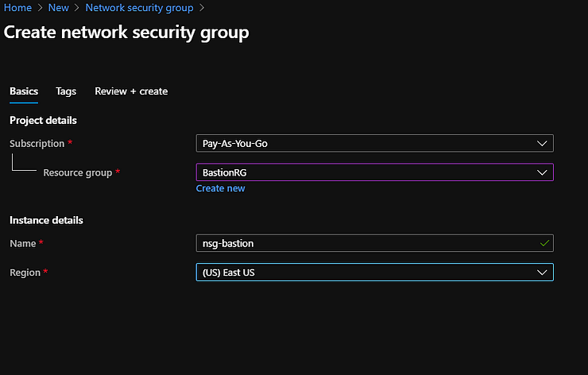Navigate to Home in the breadcrumb
588x375 pixels.
[x=17, y=8]
